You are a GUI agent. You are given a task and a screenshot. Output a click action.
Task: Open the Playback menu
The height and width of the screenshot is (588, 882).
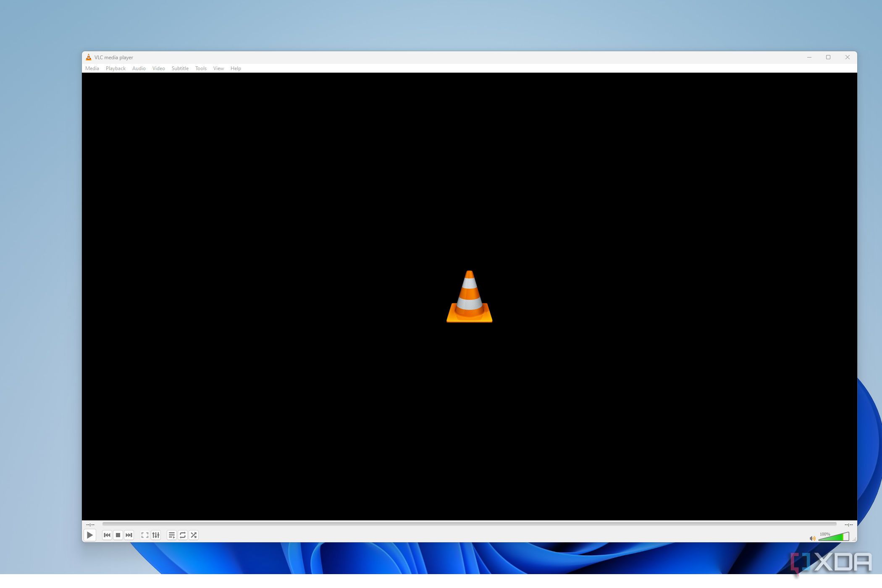(115, 68)
